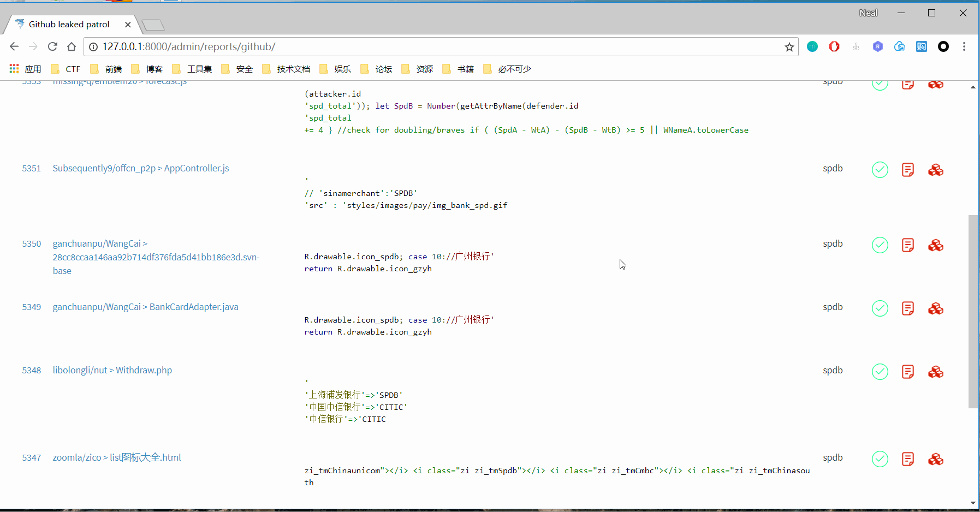Click green check icon for row 5348
Screen dimensions: 980x512
coord(880,372)
